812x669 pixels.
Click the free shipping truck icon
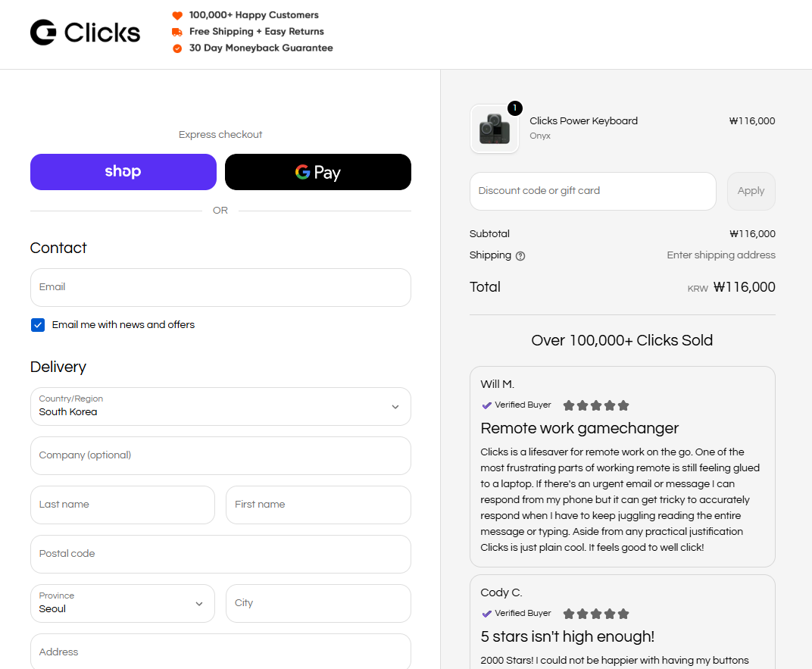pos(177,32)
